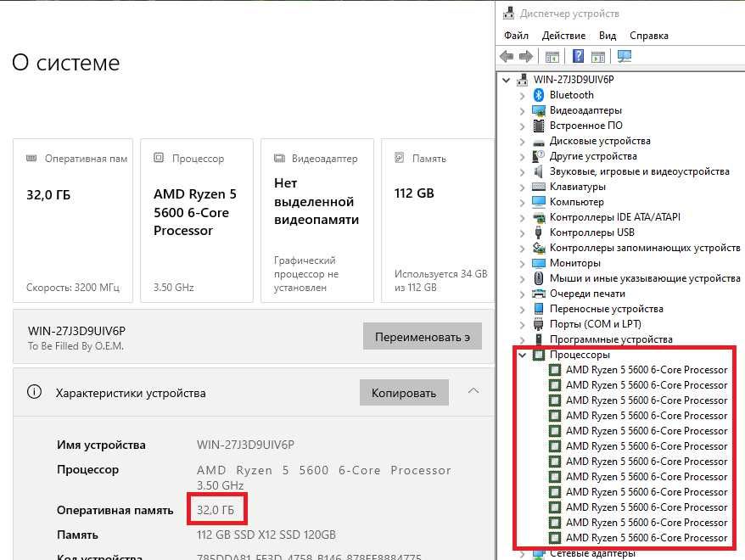Viewport: 745px width, 560px height.
Task: Click the Другие устройства unknown-device icon
Action: (538, 156)
